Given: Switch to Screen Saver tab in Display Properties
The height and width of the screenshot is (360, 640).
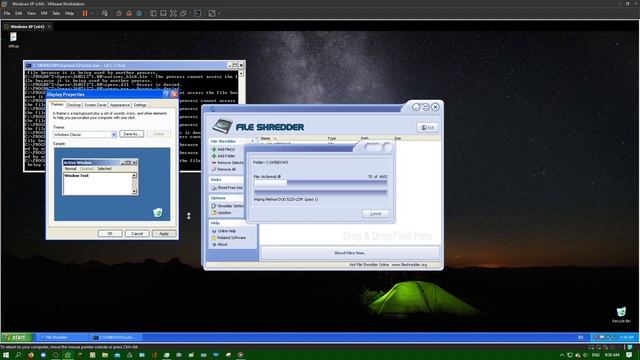Looking at the screenshot, I should (x=95, y=105).
